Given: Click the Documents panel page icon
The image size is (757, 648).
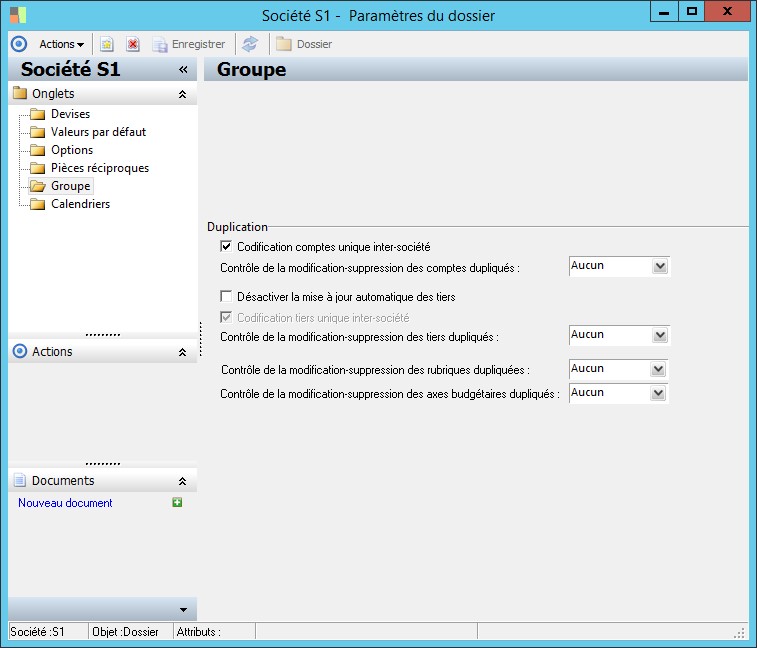Looking at the screenshot, I should pyautogui.click(x=20, y=480).
